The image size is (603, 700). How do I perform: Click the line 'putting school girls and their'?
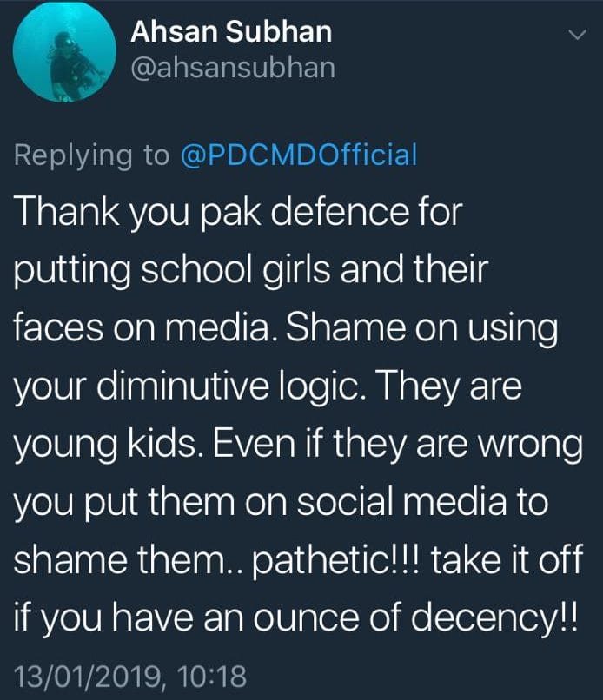pyautogui.click(x=250, y=270)
